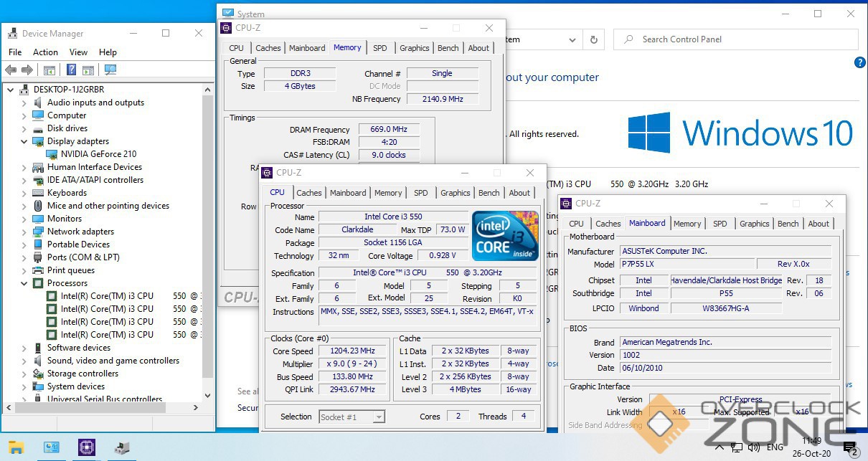Click the Back arrow in Device Manager toolbar
The image size is (868, 461).
point(11,70)
